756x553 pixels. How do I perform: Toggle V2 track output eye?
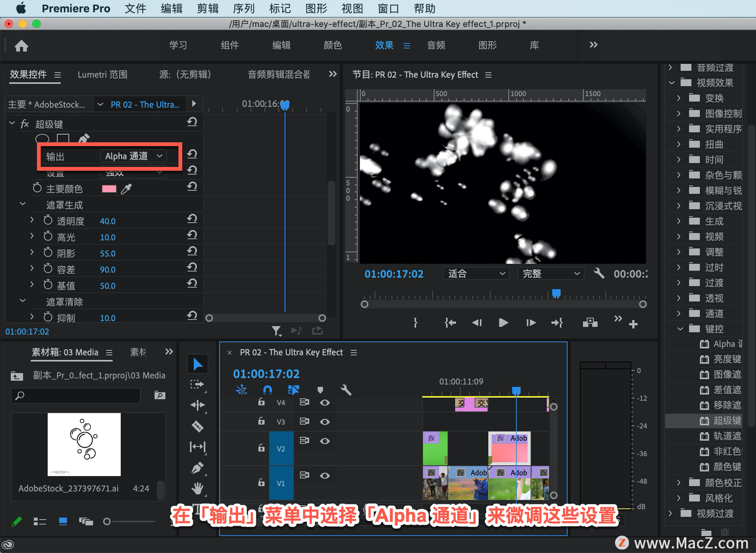point(325,441)
